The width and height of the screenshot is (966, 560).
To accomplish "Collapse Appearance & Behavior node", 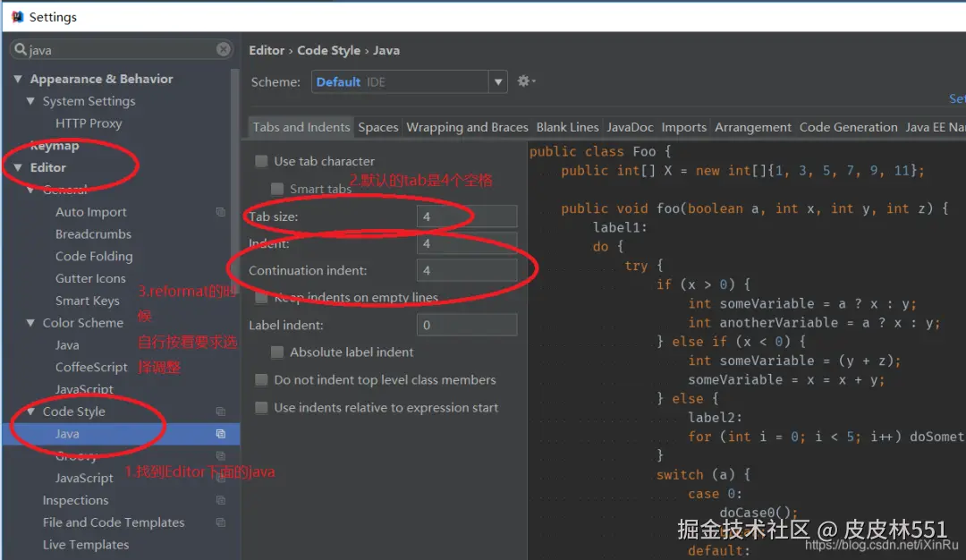I will [18, 79].
